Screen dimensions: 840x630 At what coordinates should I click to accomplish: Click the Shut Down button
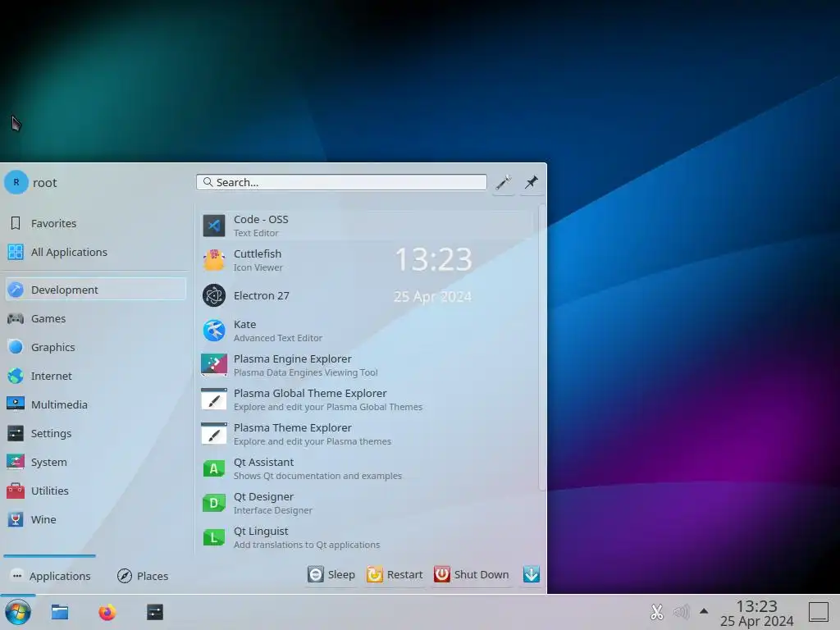coord(472,574)
